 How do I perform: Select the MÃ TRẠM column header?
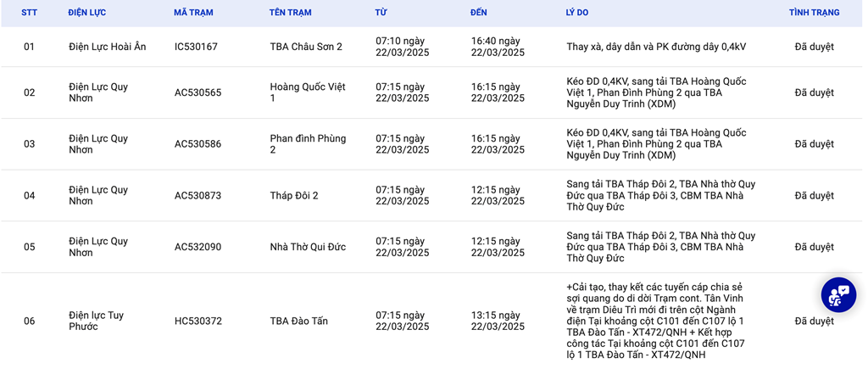pyautogui.click(x=193, y=13)
